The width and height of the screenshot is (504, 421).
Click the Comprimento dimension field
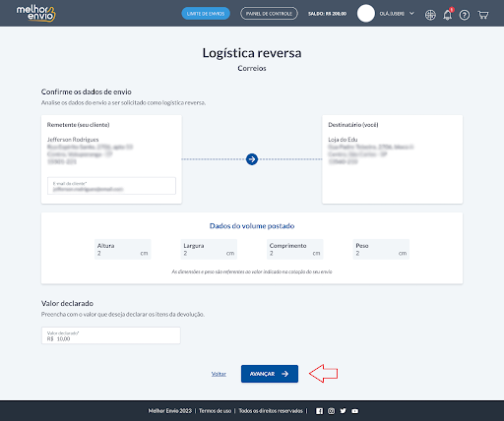(295, 250)
